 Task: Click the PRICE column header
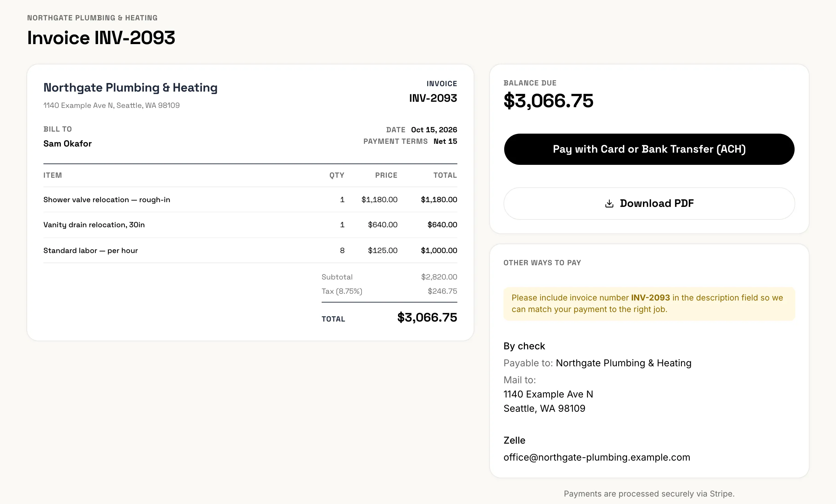coord(386,175)
